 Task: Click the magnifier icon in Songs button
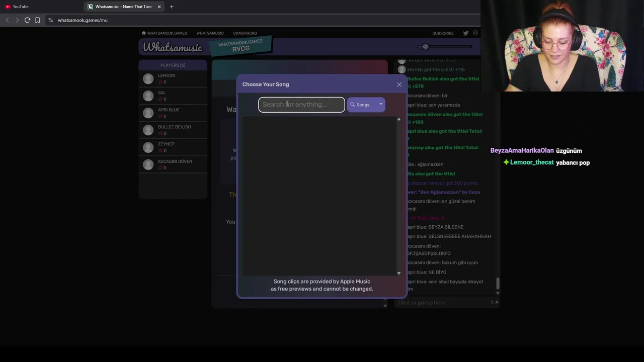coord(352,105)
